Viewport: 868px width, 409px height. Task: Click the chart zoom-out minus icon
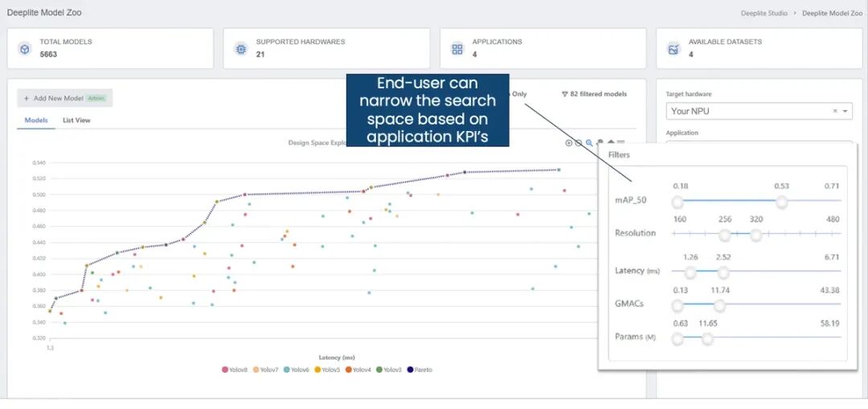[x=579, y=143]
